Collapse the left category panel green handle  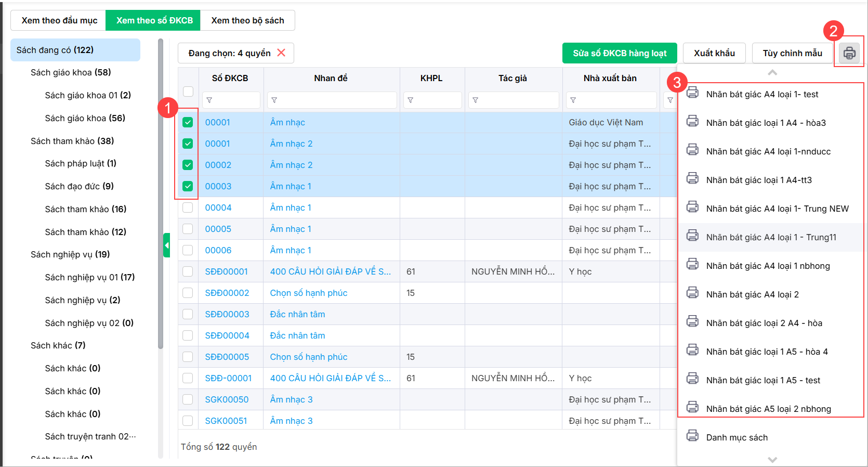point(166,245)
